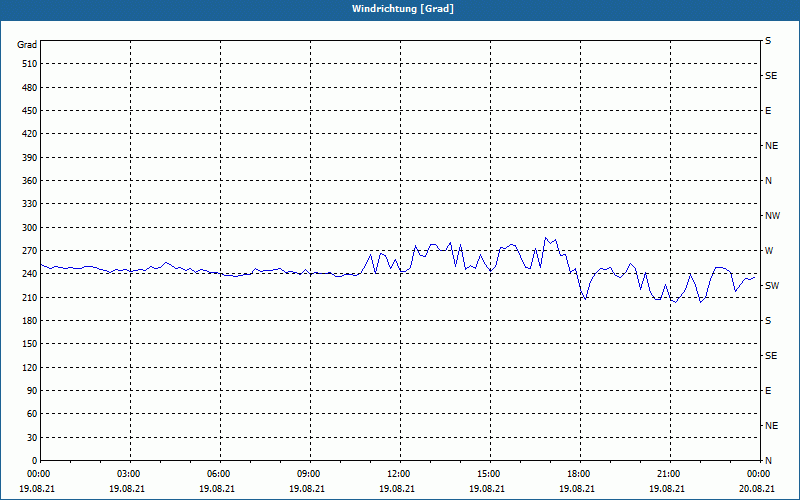Click the 06:00 time label
Screen dimensions: 800x500
[x=217, y=474]
